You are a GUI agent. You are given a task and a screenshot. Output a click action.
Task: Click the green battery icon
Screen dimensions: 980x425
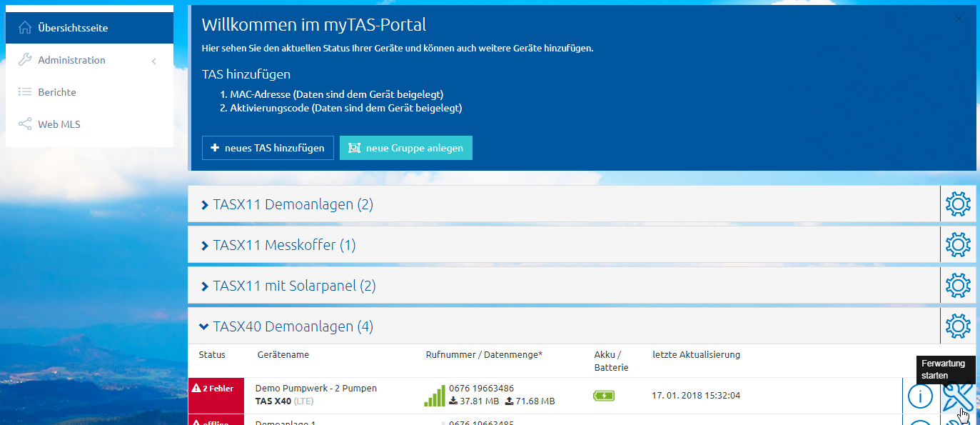(x=604, y=395)
